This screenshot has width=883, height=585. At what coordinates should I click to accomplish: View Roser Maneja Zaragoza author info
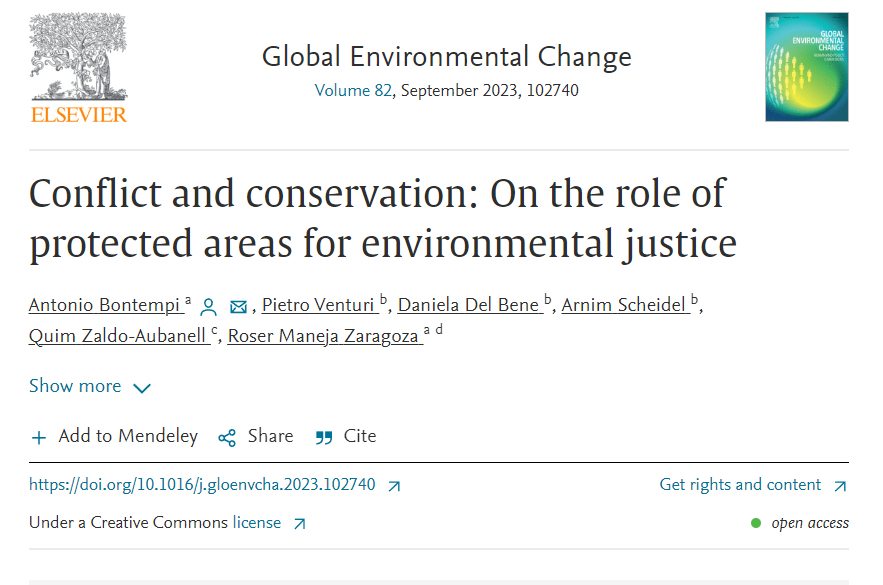point(322,336)
